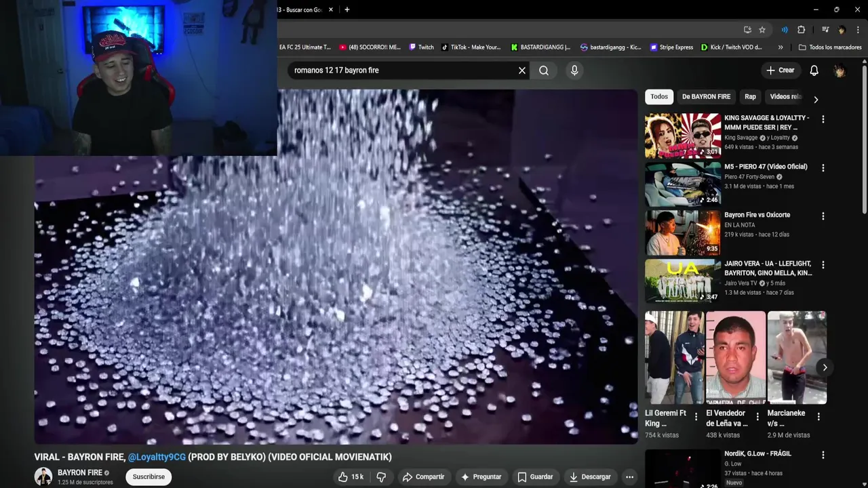Screen dimensions: 868x488
Task: Open options for Jairo Vera - UA video
Action: point(823,265)
